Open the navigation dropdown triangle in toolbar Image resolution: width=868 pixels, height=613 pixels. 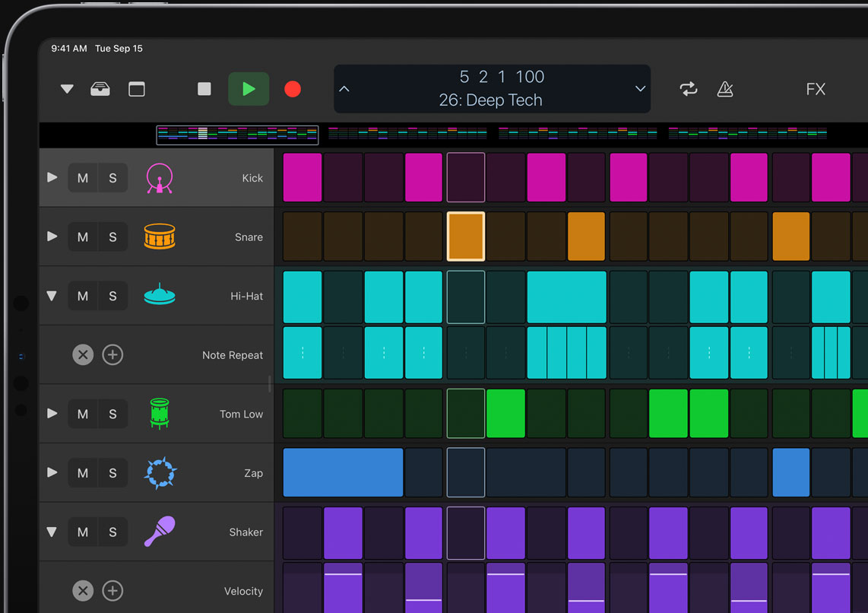pyautogui.click(x=67, y=89)
